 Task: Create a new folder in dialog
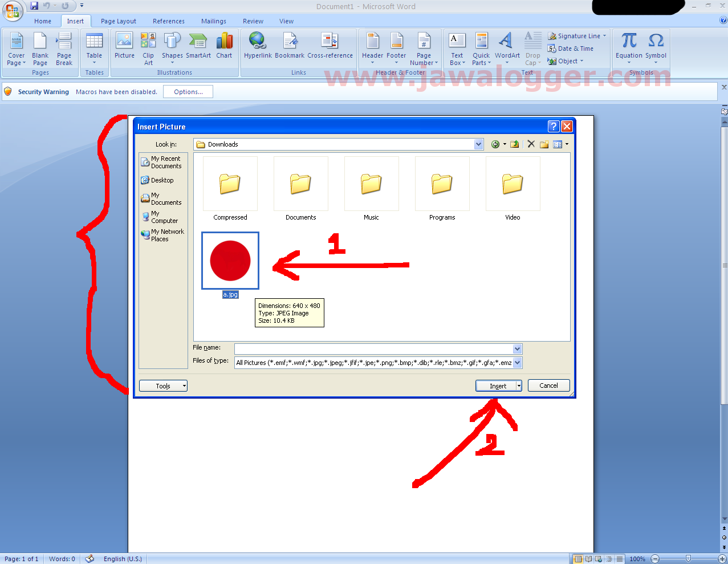click(544, 144)
